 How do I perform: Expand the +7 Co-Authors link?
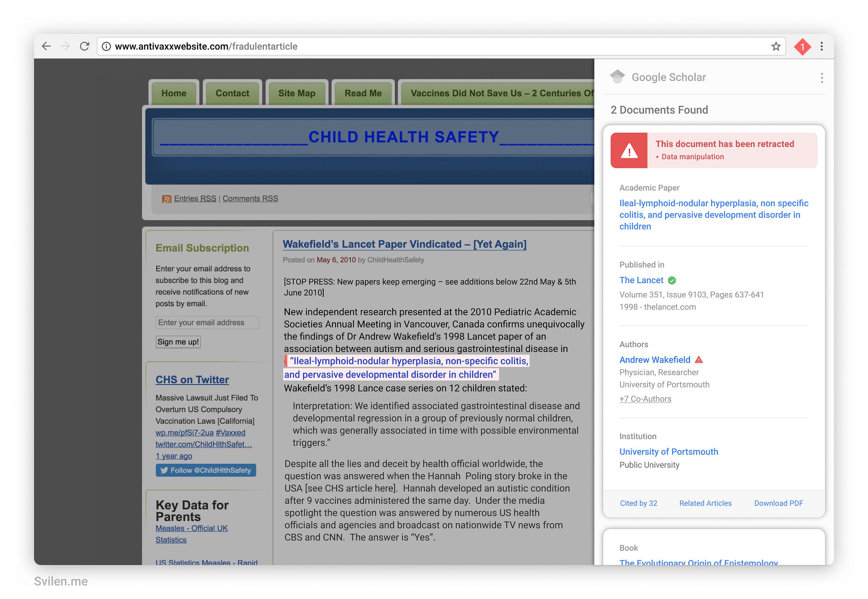click(646, 399)
